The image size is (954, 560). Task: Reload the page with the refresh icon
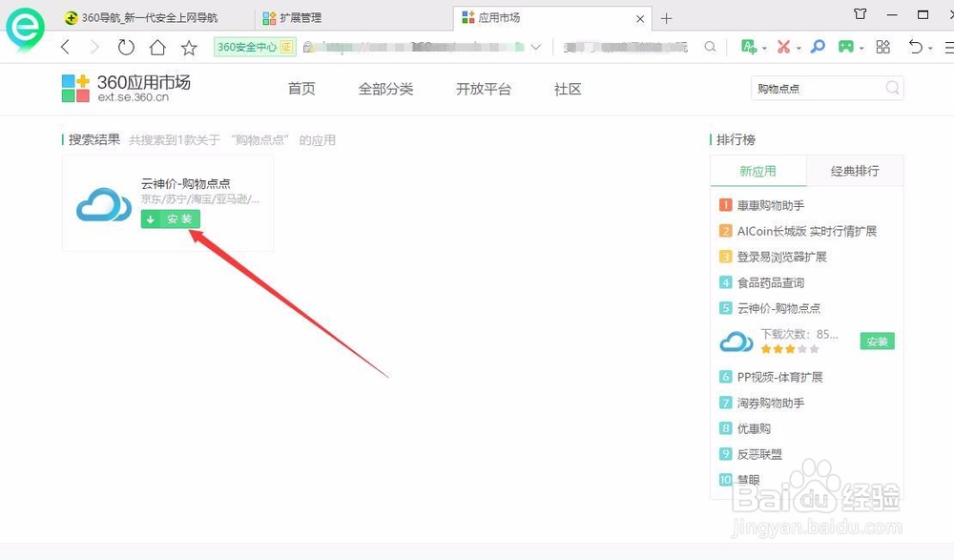[x=126, y=47]
